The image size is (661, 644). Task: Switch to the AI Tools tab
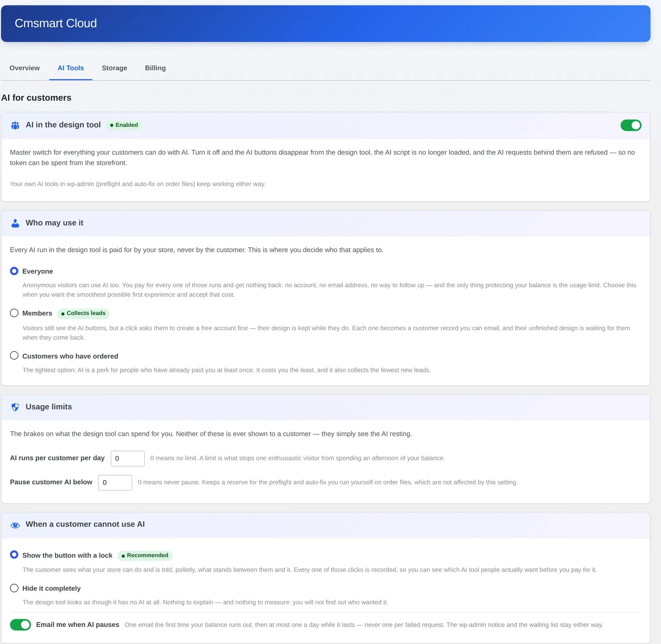(x=71, y=68)
